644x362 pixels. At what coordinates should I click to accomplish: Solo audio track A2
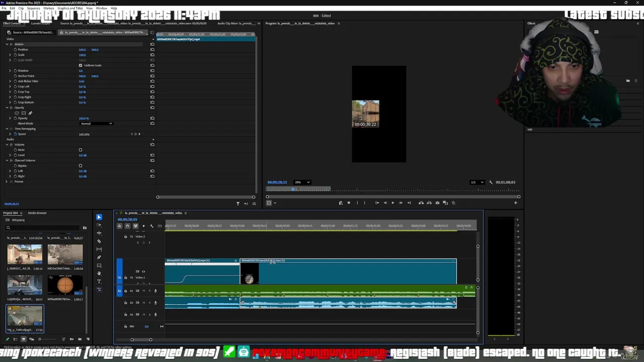[149, 303]
